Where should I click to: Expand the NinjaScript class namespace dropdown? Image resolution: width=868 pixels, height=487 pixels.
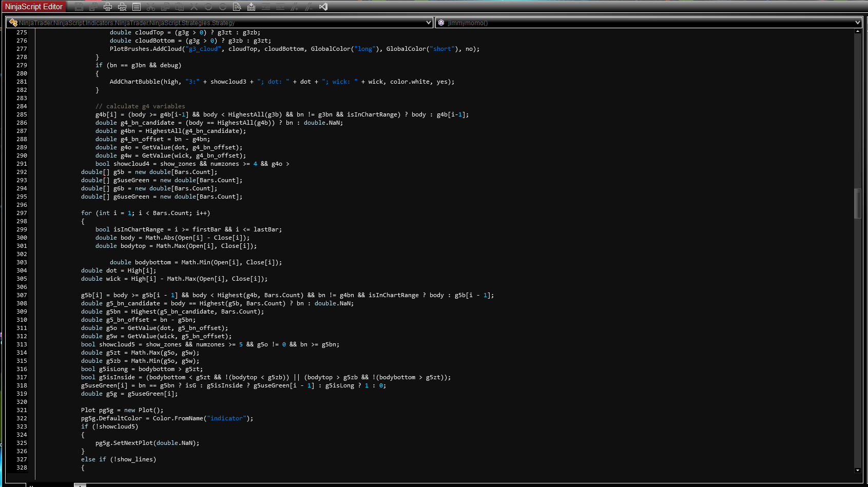coord(429,23)
